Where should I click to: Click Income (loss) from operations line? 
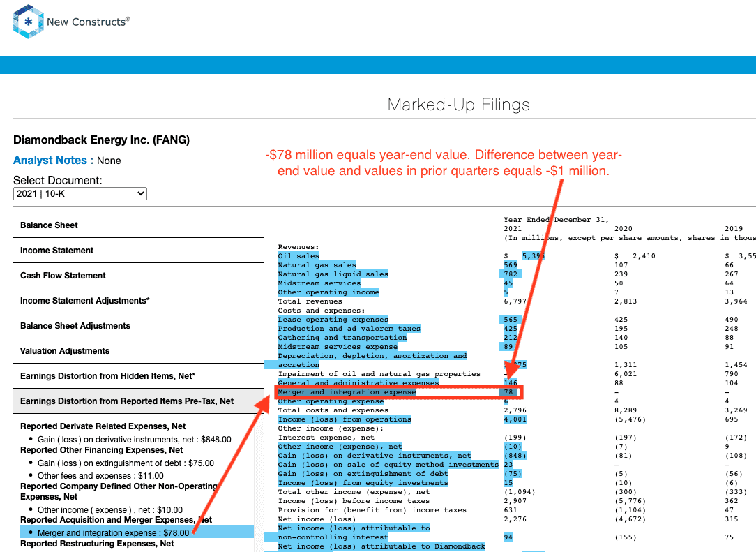345,419
